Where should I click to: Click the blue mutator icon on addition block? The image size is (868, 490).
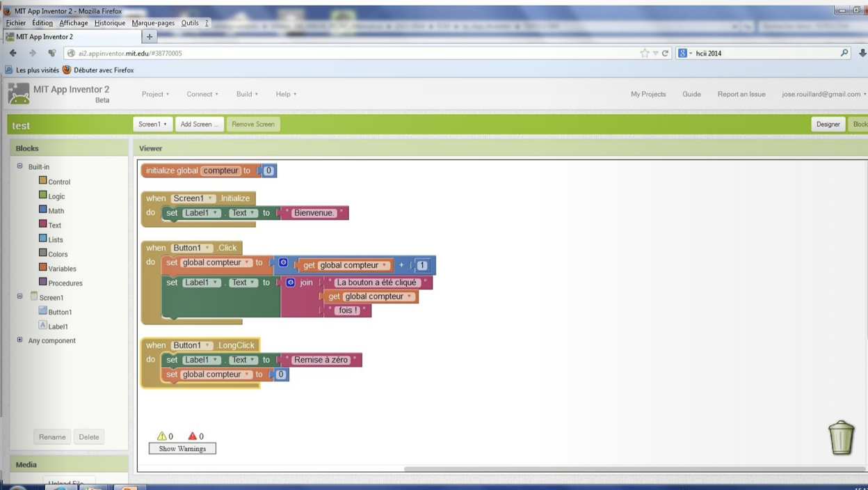point(283,263)
